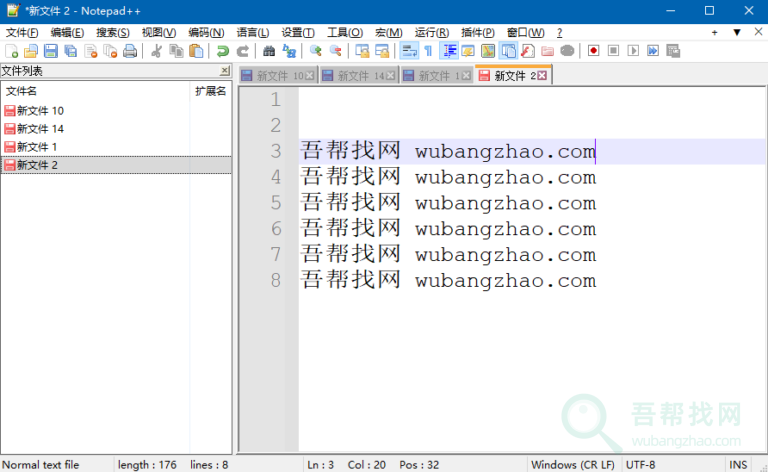Click the Zoom in toolbar icon
The width and height of the screenshot is (768, 472).
point(316,51)
